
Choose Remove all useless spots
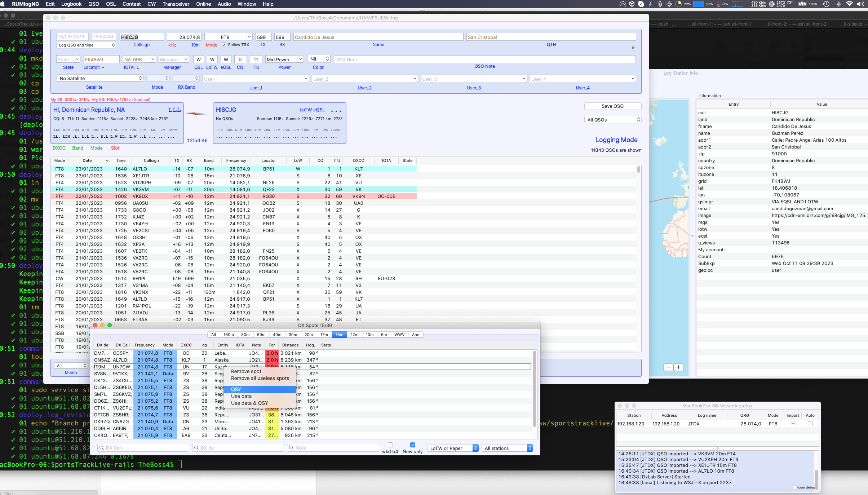pos(260,378)
